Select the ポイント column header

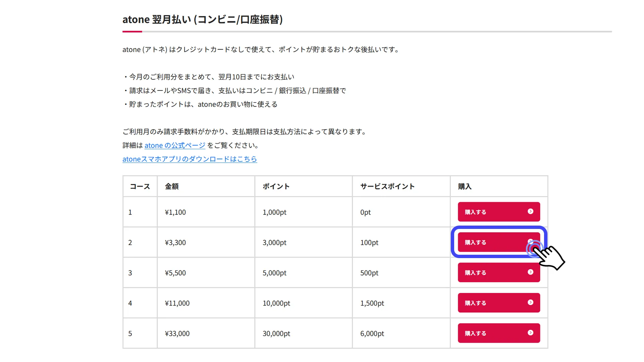[x=276, y=187]
